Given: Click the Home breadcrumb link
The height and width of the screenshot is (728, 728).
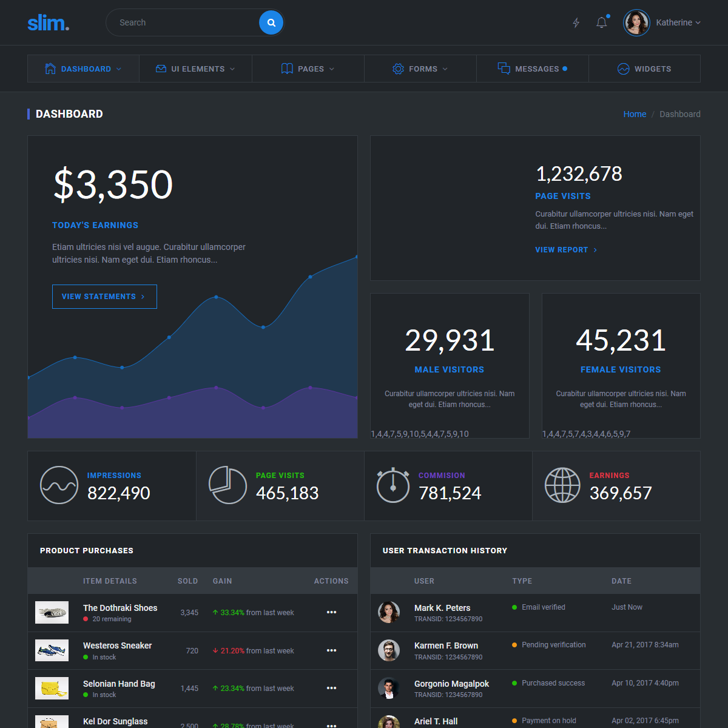Looking at the screenshot, I should pyautogui.click(x=635, y=114).
